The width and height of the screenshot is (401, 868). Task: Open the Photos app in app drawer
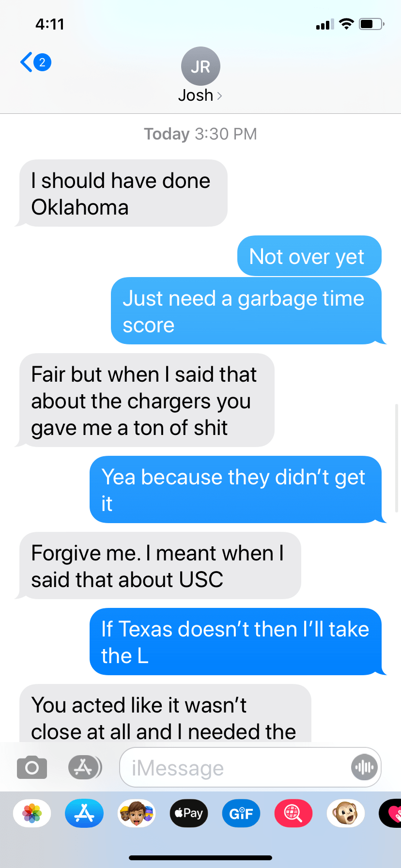(x=32, y=813)
